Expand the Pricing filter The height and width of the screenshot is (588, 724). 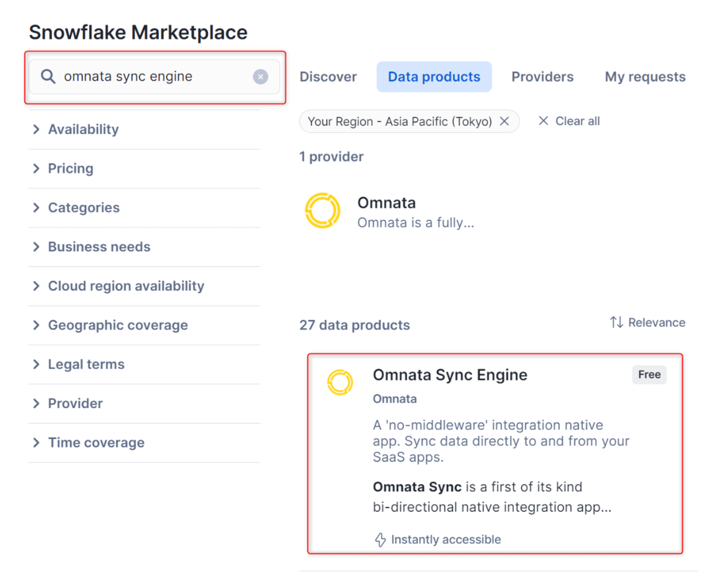pyautogui.click(x=144, y=169)
